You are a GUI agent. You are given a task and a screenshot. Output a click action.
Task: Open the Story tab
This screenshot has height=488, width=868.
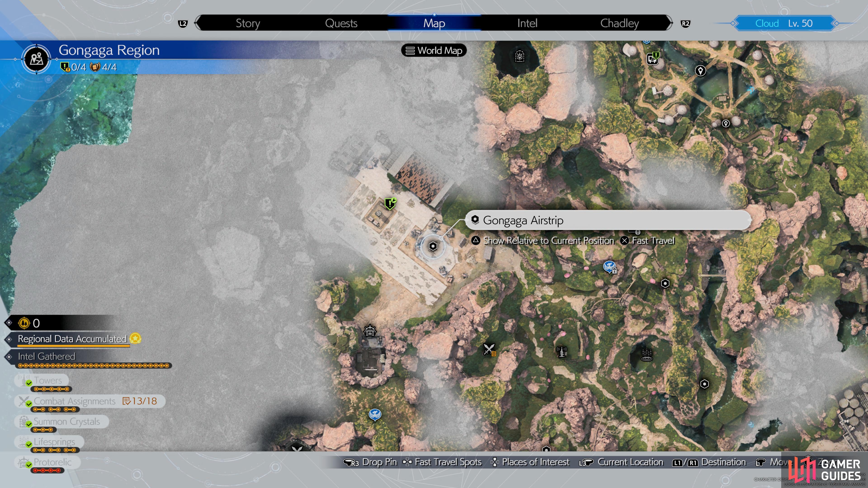coord(248,23)
